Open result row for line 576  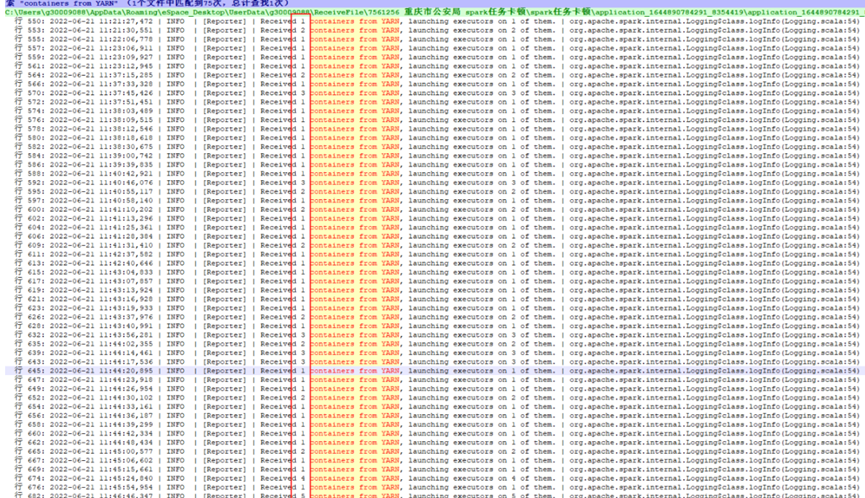tap(435, 120)
